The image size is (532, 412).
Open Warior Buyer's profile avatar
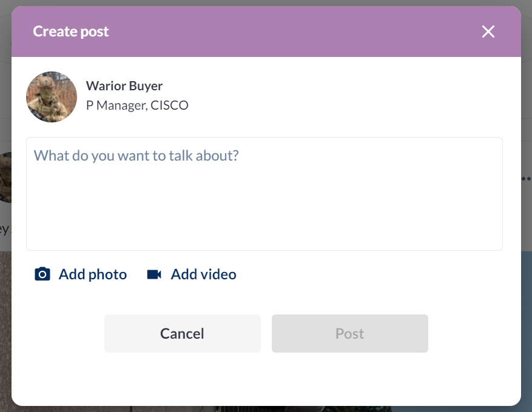[52, 97]
